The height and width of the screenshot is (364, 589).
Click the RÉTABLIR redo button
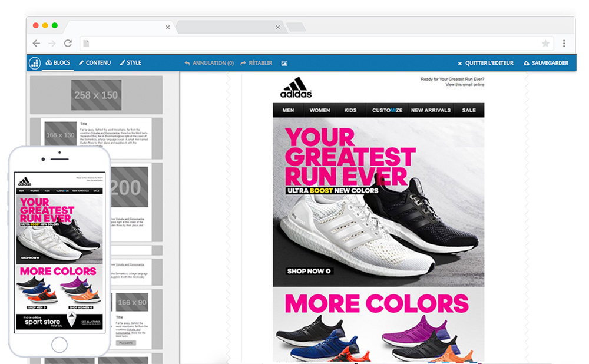(257, 63)
